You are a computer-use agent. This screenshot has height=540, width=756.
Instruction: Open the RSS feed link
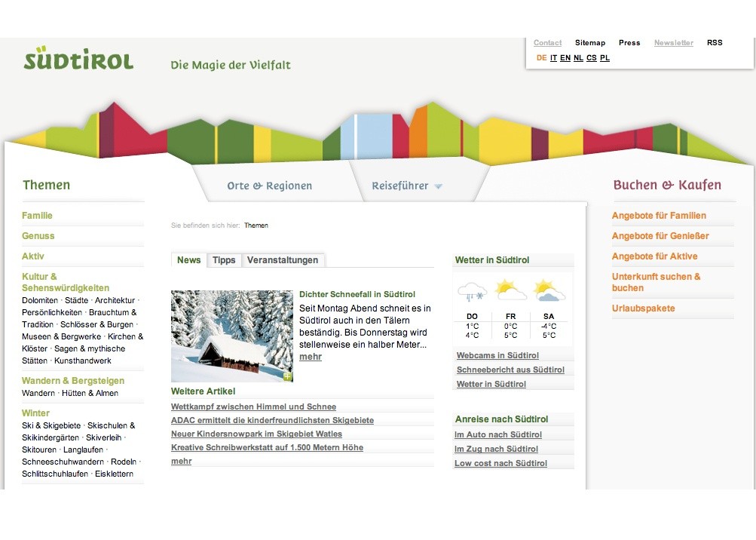[x=715, y=43]
